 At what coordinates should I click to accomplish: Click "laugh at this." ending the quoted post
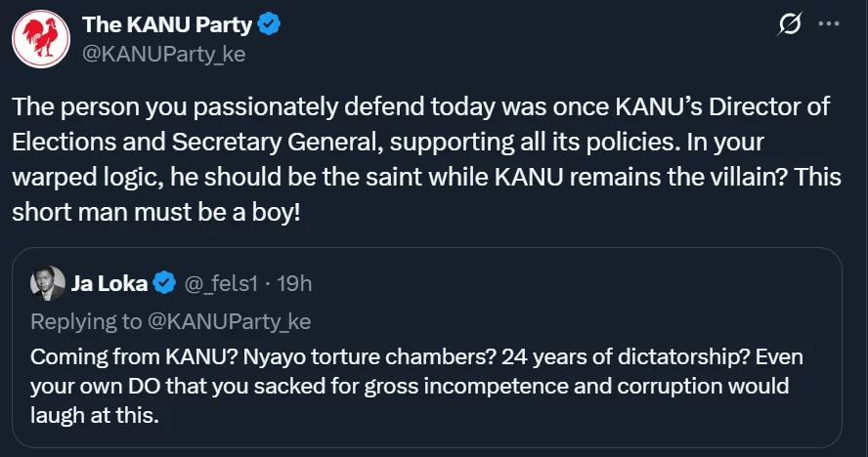coord(94,416)
